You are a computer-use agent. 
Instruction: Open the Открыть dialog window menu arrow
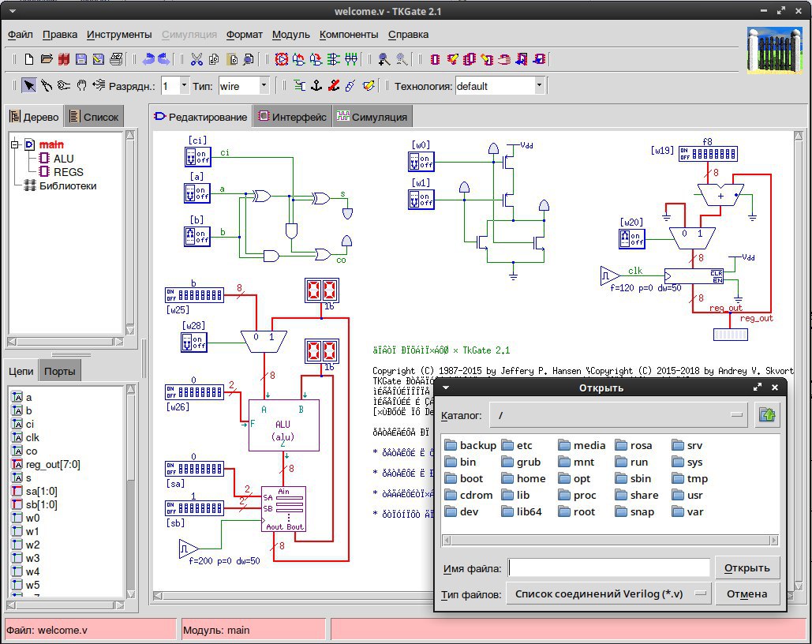pos(446,388)
